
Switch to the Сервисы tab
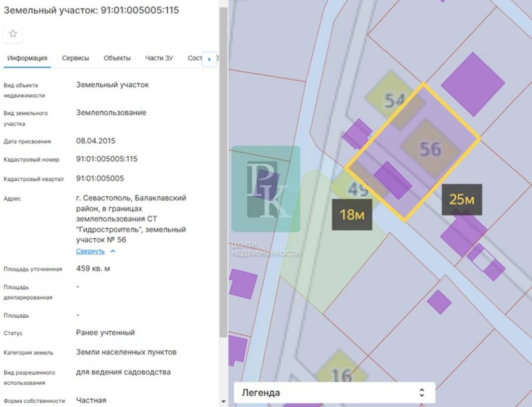click(75, 58)
